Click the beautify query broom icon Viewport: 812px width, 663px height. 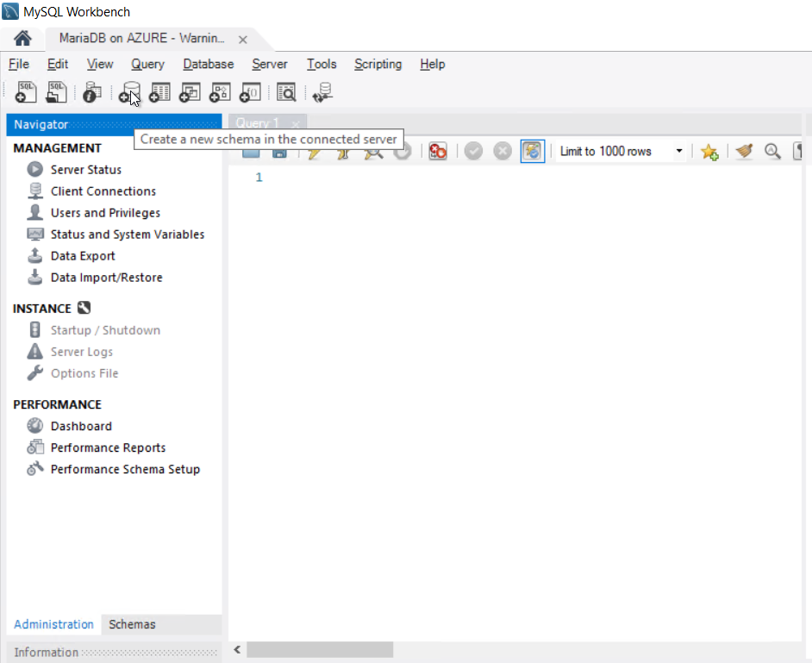click(x=744, y=151)
